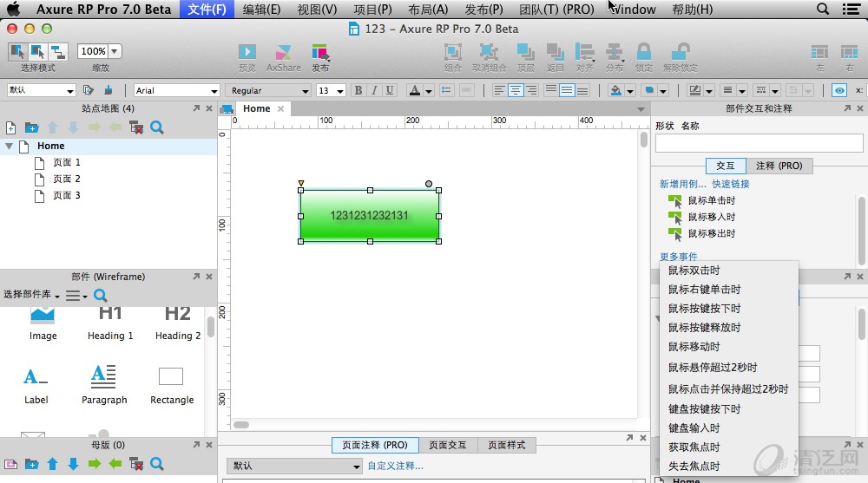868x483 pixels.
Task: Toggle italic text formatting
Action: pyautogui.click(x=374, y=90)
